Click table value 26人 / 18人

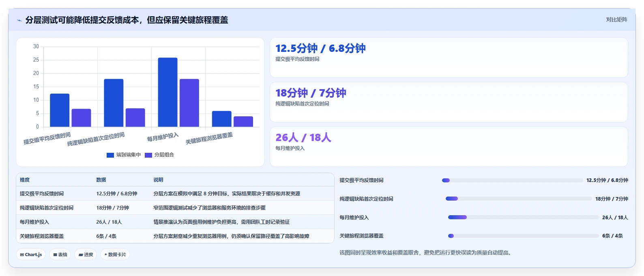109,222
